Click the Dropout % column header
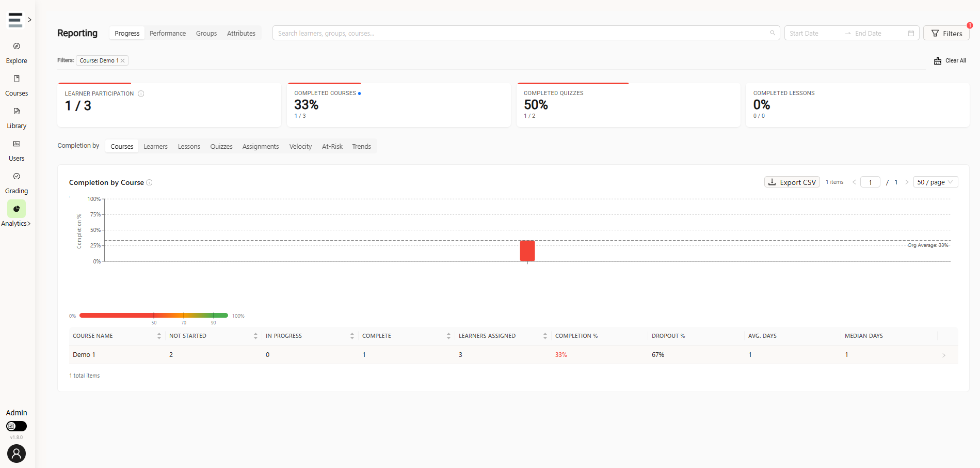The image size is (980, 468). (x=668, y=336)
